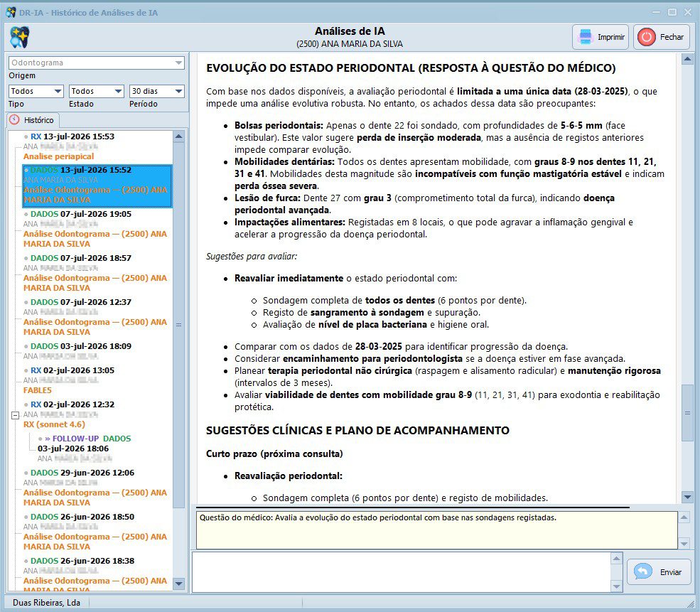Click the 'EVOLUÇÃO DO ESTADO PERIODONTAL' heading
The height and width of the screenshot is (612, 700).
[411, 68]
